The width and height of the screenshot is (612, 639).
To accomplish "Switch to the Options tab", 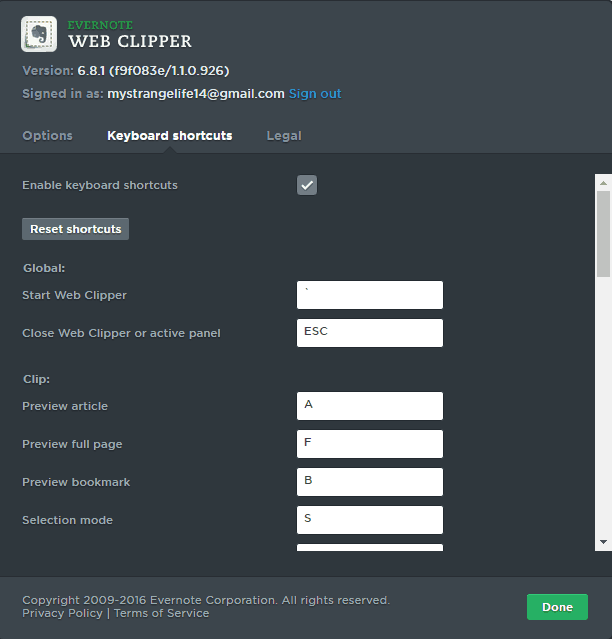I will 48,136.
